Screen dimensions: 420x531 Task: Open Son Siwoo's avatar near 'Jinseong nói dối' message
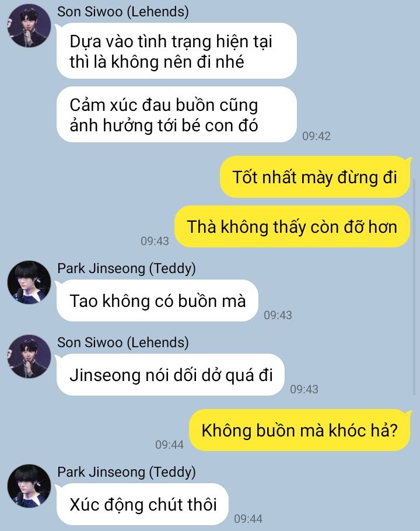(x=29, y=357)
